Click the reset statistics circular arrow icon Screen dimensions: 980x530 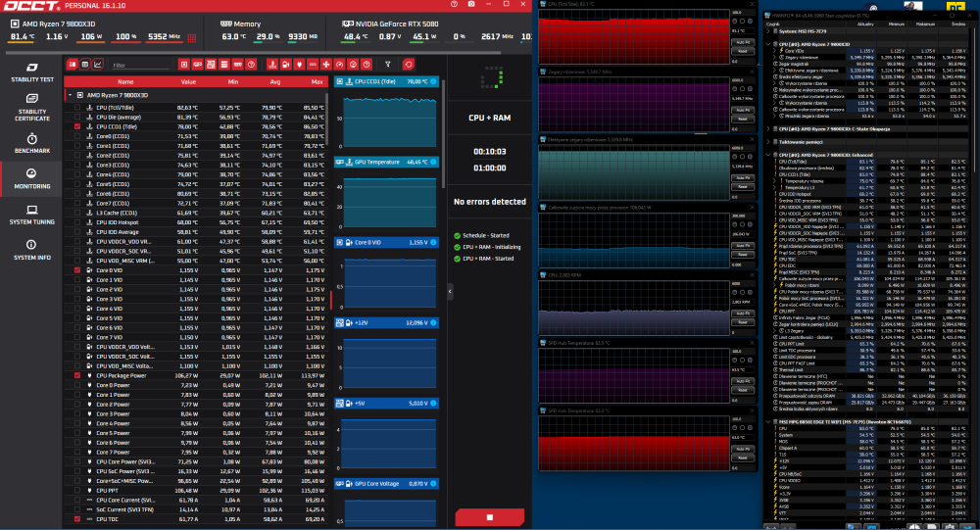tap(408, 65)
